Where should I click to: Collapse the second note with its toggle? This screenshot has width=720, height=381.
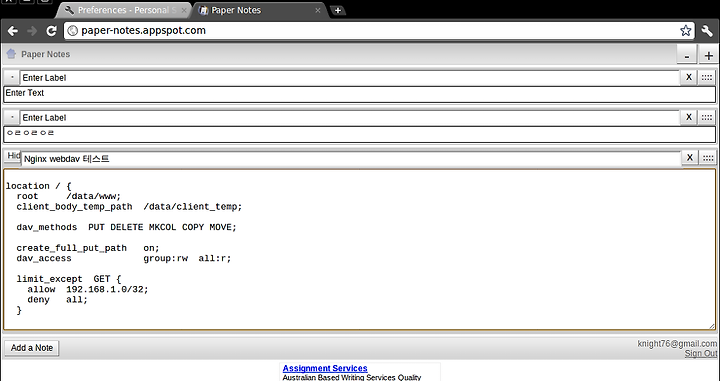click(12, 118)
